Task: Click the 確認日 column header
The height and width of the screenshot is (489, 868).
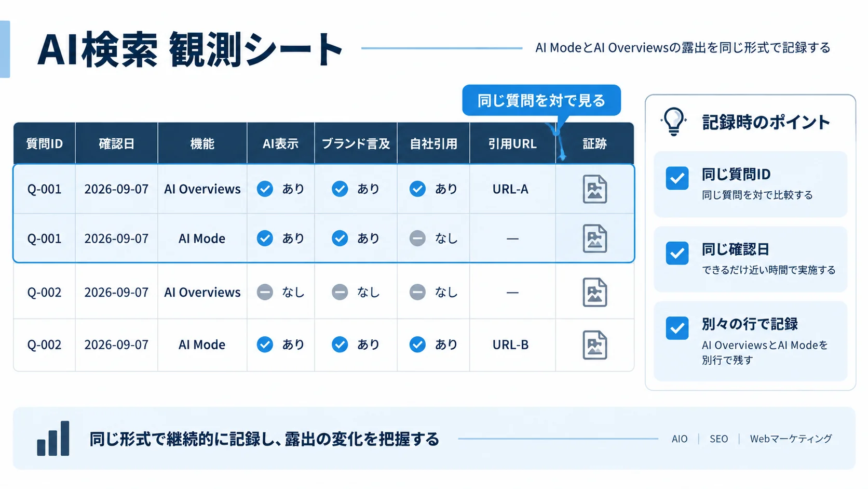Action: pyautogui.click(x=117, y=144)
